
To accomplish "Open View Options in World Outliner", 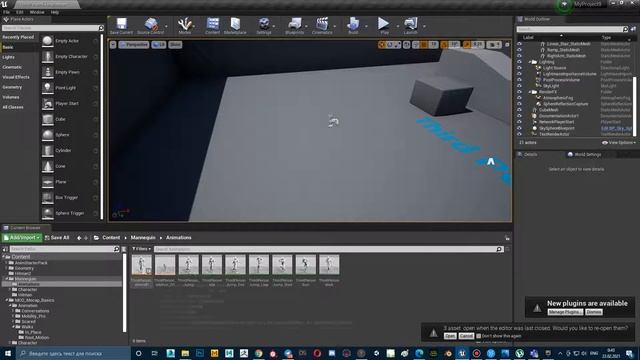I will coord(618,142).
